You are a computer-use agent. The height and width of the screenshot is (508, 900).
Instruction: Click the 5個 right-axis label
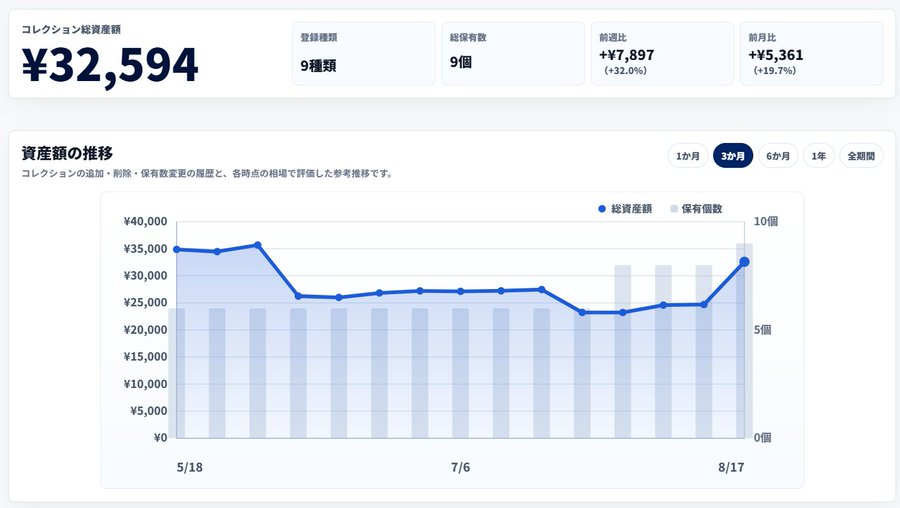[762, 330]
